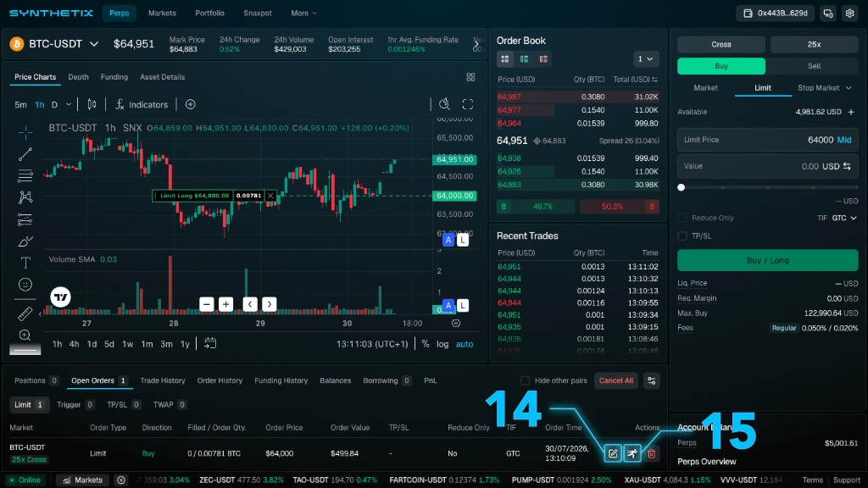Expand market stats with right arrow
Viewport: 868px width, 488px height.
pos(476,44)
